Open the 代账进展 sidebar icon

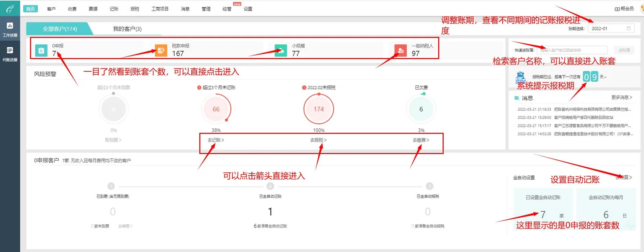pos(10,54)
